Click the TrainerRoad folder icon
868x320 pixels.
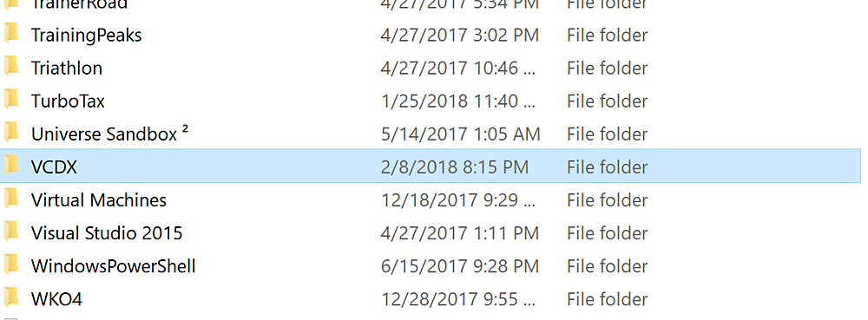coord(11,4)
